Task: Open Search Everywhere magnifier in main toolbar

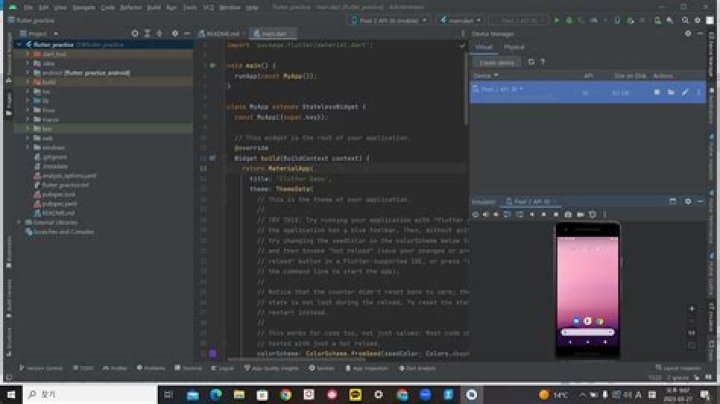Action: [685, 21]
